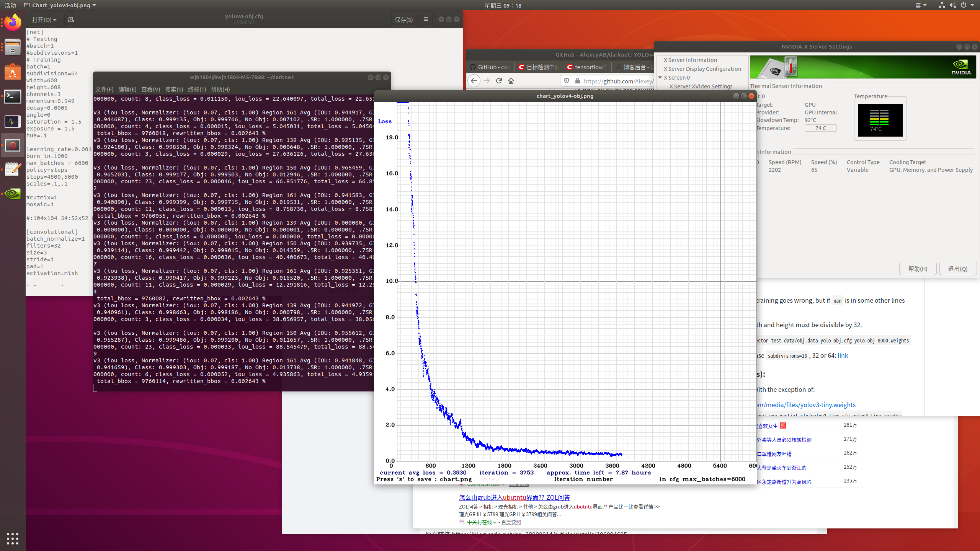Screen dimensions: 980x551
Task: Click the Firefox home icon
Action: 511,81
